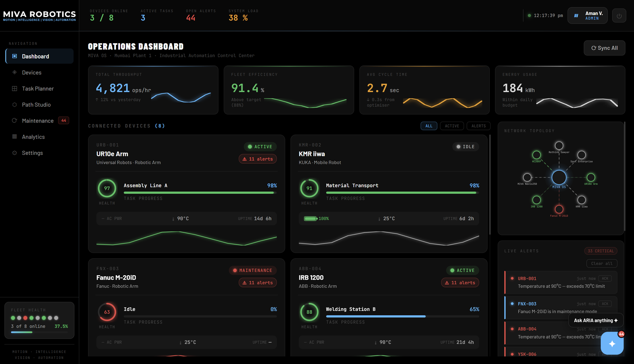Image resolution: width=634 pixels, height=364 pixels.
Task: Click the Analytics sidebar icon
Action: (15, 137)
